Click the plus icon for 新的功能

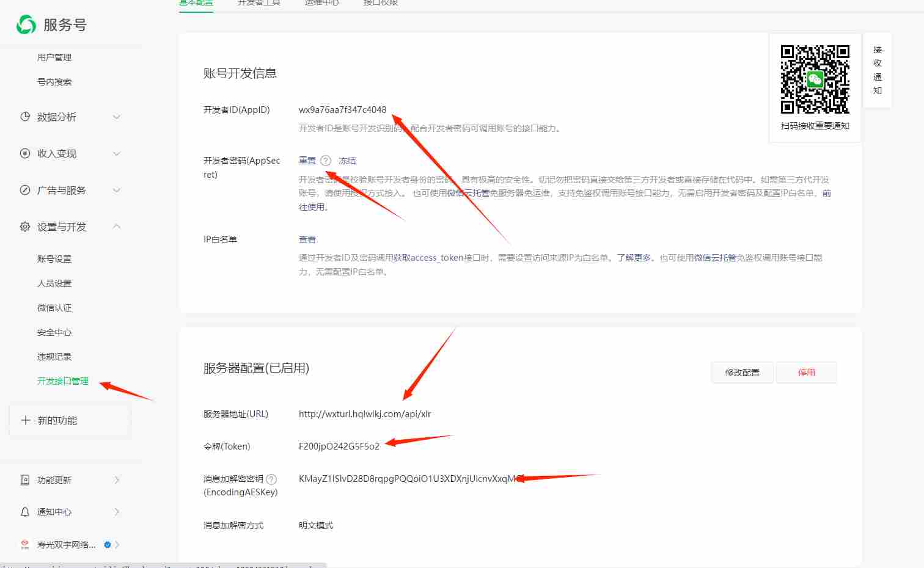(x=25, y=420)
